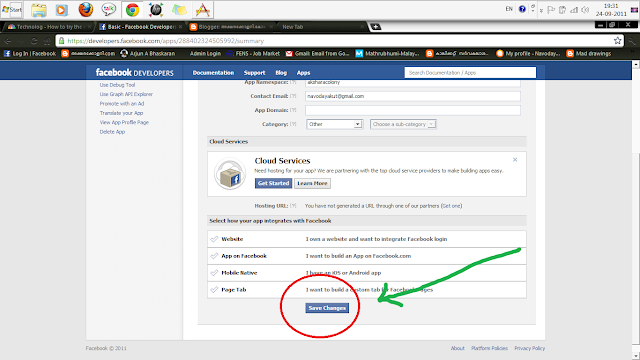Open the HP application taskbar icon
This screenshot has width=640, height=360.
pos(156,9)
